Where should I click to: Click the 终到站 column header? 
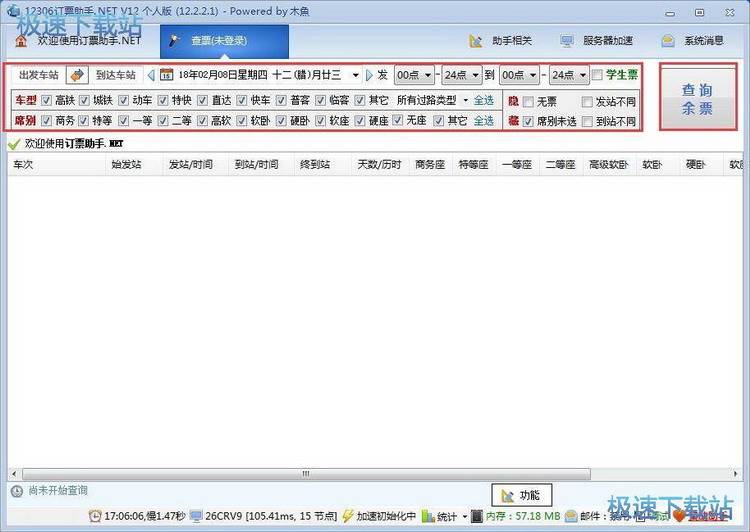tap(323, 165)
